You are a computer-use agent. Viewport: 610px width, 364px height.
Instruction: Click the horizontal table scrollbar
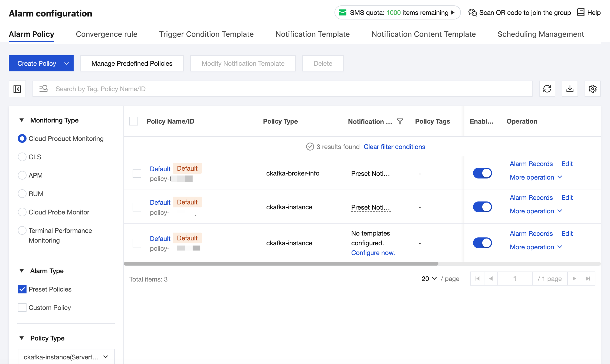[281, 264]
